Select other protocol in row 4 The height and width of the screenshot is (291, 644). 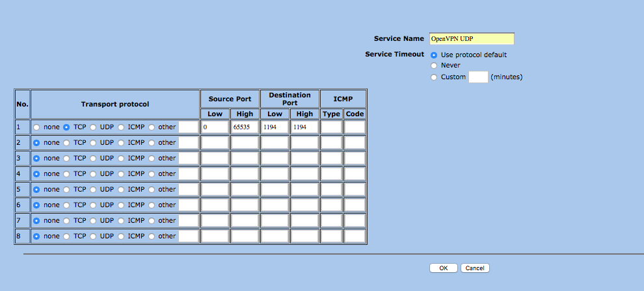pos(152,174)
